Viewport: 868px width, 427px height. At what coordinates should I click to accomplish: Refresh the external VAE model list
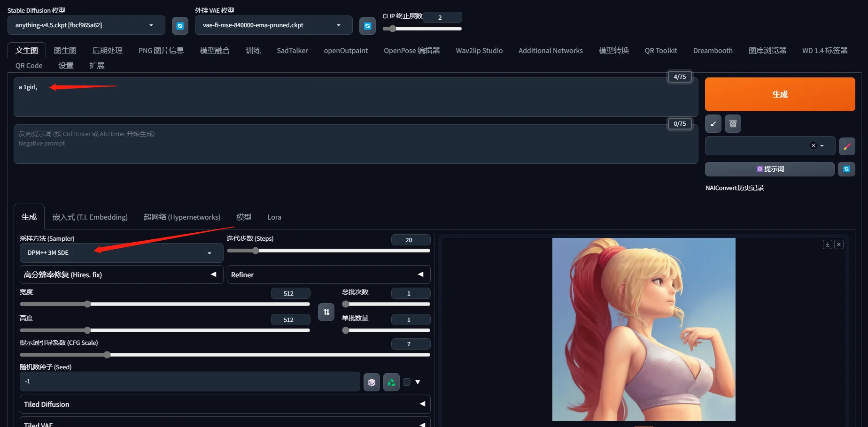367,26
